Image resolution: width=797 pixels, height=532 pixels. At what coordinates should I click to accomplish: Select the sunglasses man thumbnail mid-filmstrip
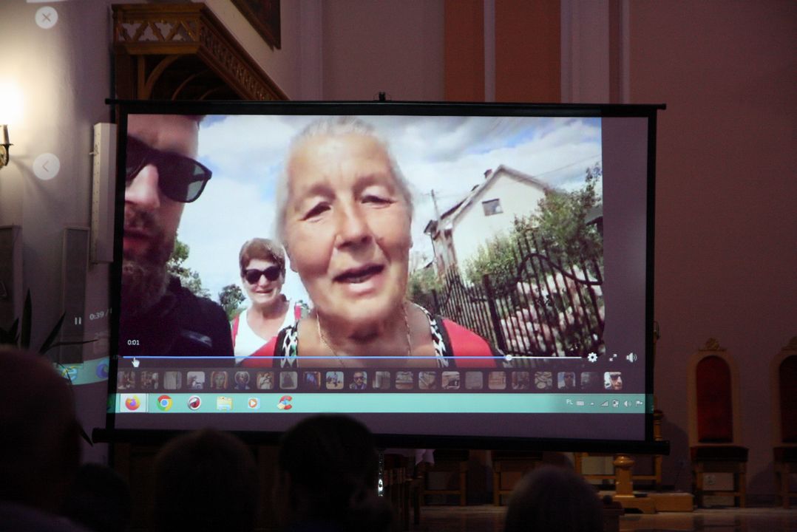pyautogui.click(x=358, y=381)
